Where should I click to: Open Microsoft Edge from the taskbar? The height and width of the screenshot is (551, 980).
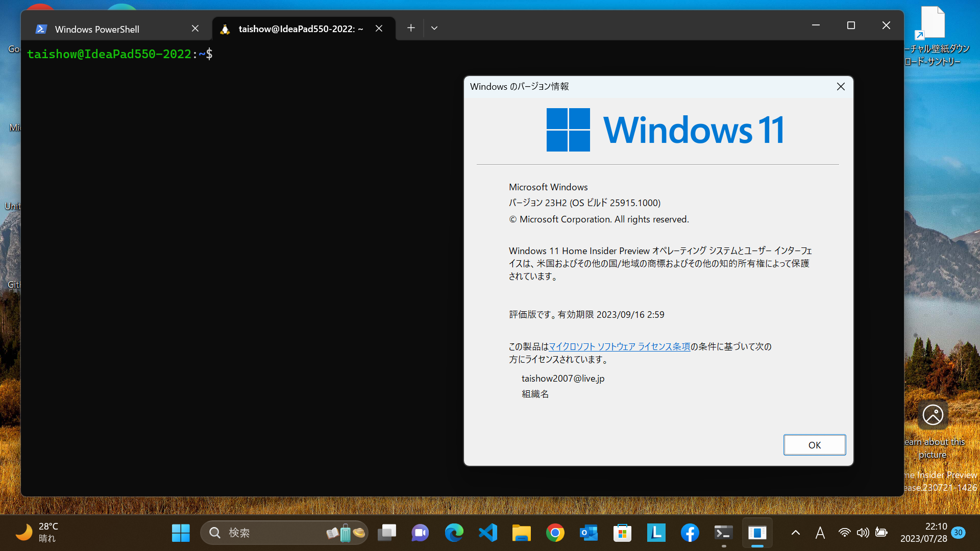point(454,533)
